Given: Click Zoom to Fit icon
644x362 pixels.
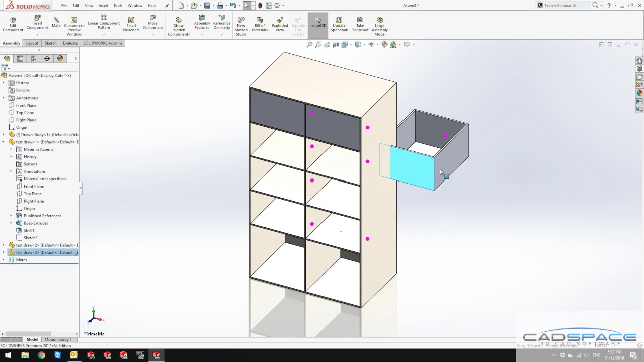Looking at the screenshot, I should click(x=310, y=45).
